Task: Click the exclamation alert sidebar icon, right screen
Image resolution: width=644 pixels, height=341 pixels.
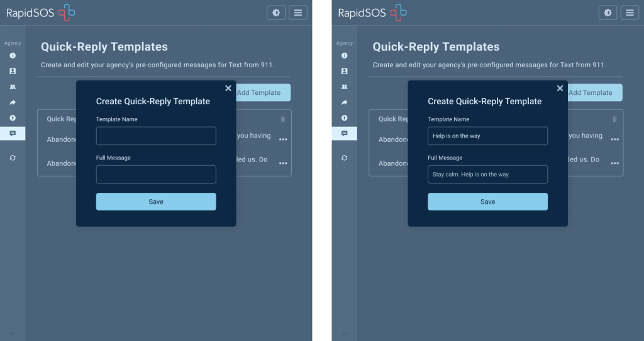Action: [344, 118]
